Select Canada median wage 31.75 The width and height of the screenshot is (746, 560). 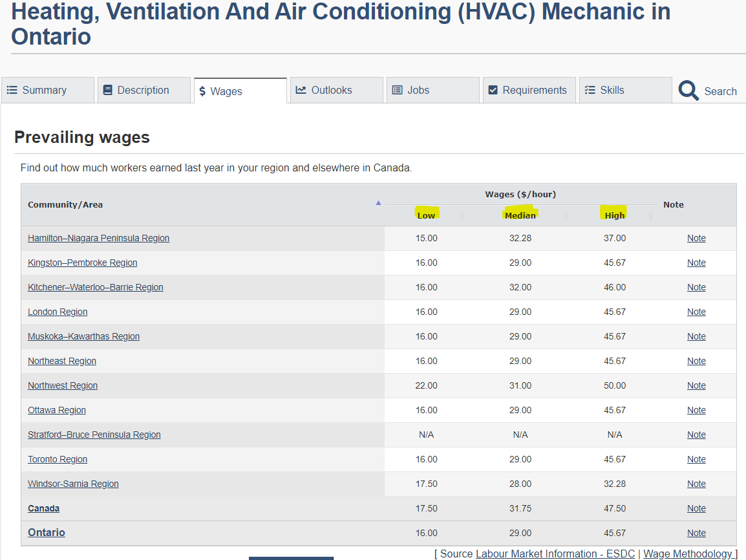520,508
